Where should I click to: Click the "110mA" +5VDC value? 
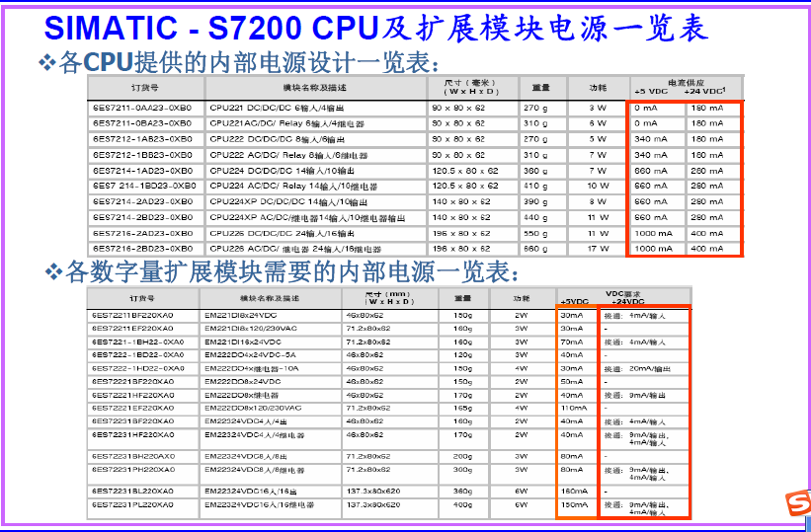point(574,408)
